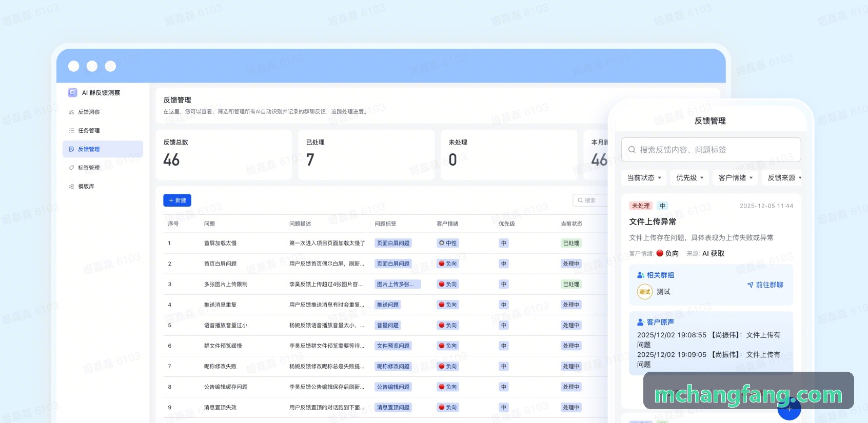Click the 负向 sentiment badge in row 5
This screenshot has width=868, height=423.
point(448,325)
